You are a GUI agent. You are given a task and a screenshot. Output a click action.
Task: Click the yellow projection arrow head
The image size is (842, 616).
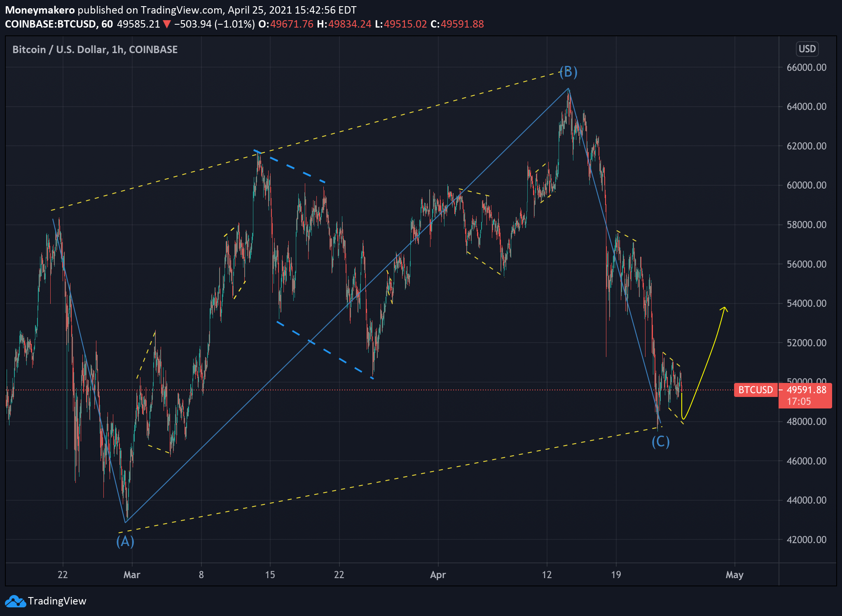pyautogui.click(x=724, y=309)
